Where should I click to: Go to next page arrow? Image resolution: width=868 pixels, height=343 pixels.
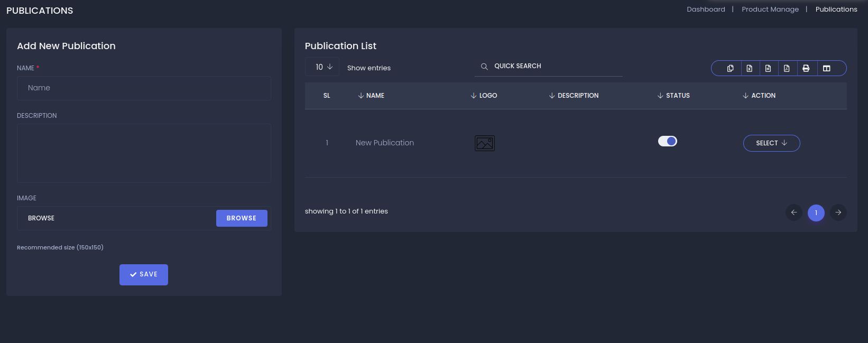[838, 212]
